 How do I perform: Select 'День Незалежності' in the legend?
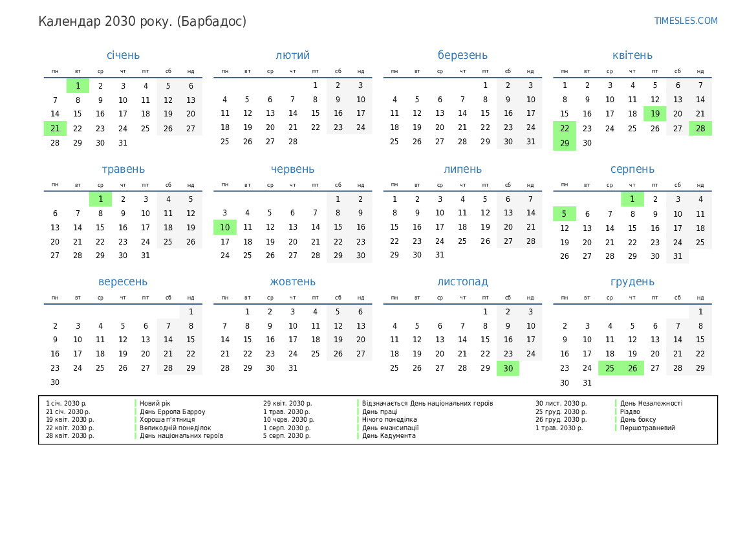[651, 404]
